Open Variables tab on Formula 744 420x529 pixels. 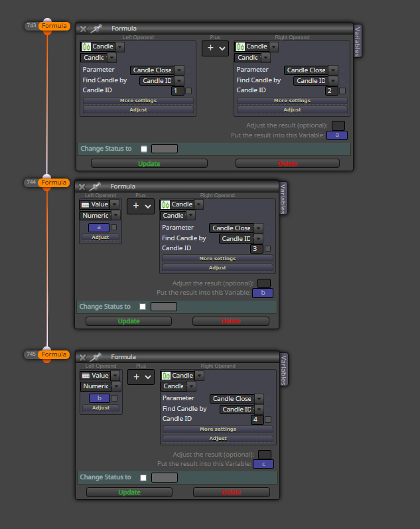click(x=283, y=198)
